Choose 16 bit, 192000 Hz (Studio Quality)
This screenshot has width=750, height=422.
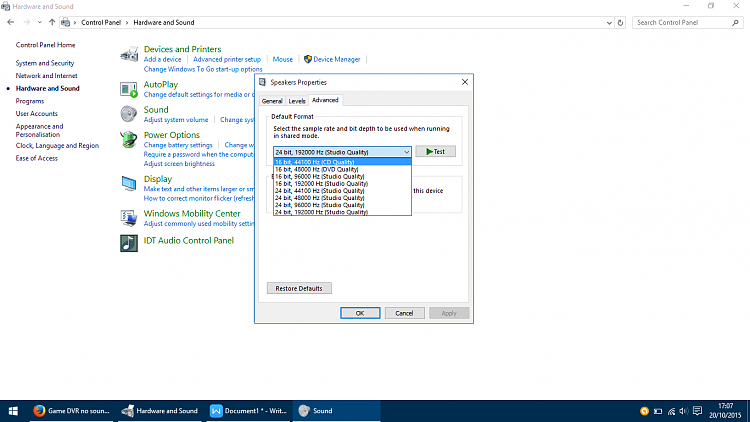coord(342,183)
